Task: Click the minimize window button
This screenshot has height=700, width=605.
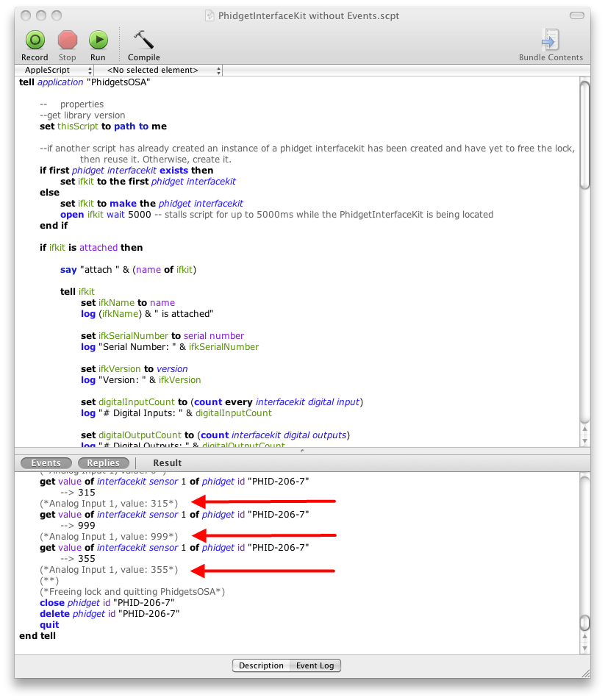Action: (41, 15)
